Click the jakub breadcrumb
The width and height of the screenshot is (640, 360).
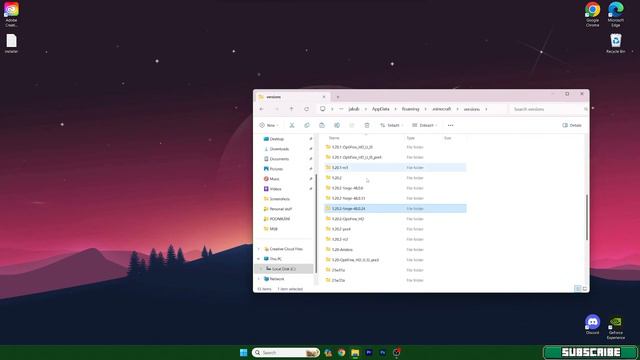point(354,109)
